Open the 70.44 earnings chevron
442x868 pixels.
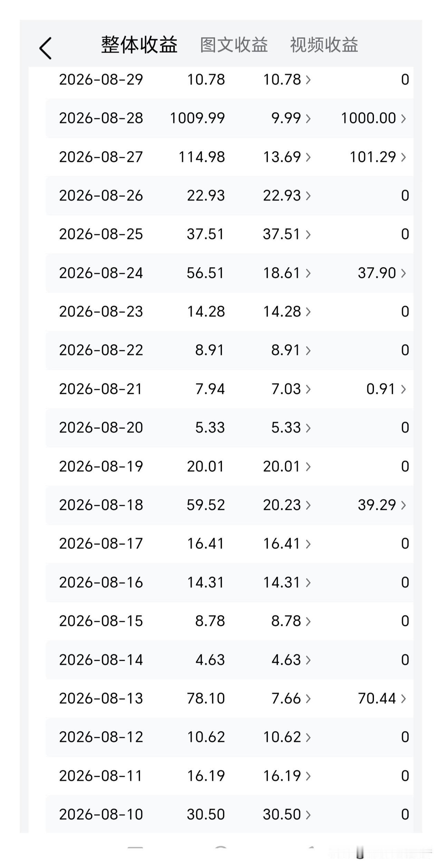(x=403, y=698)
